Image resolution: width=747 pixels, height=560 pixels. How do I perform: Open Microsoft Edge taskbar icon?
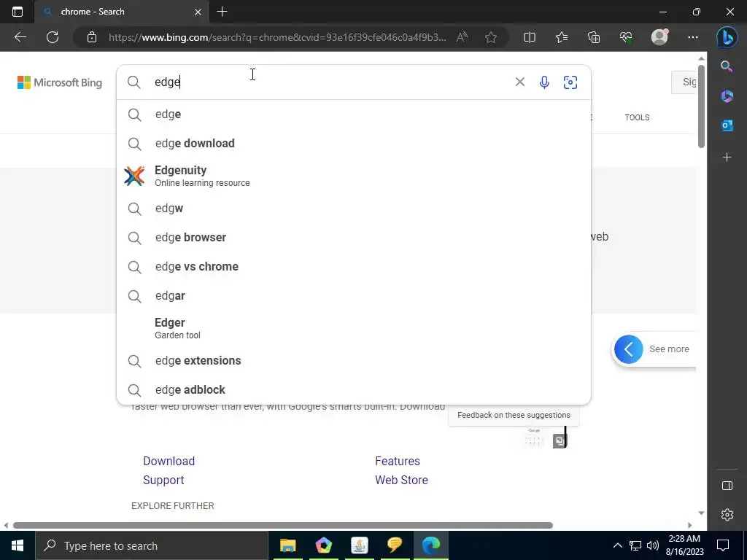[x=430, y=545]
